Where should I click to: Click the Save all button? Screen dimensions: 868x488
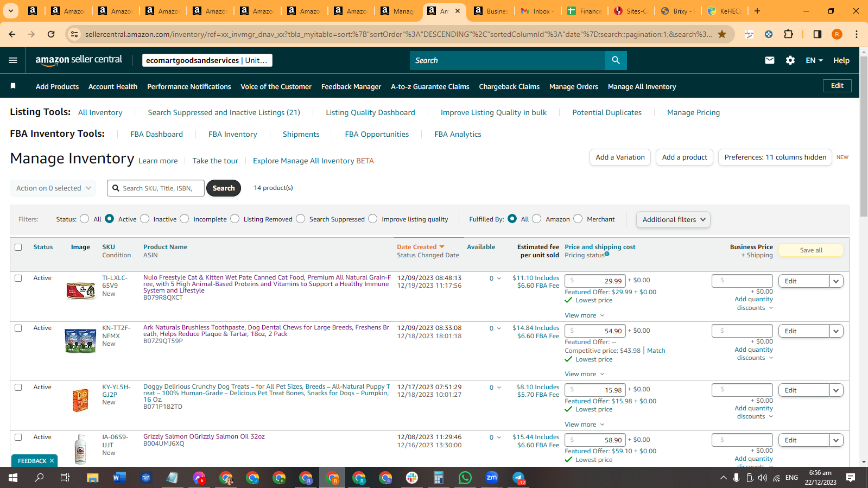811,250
